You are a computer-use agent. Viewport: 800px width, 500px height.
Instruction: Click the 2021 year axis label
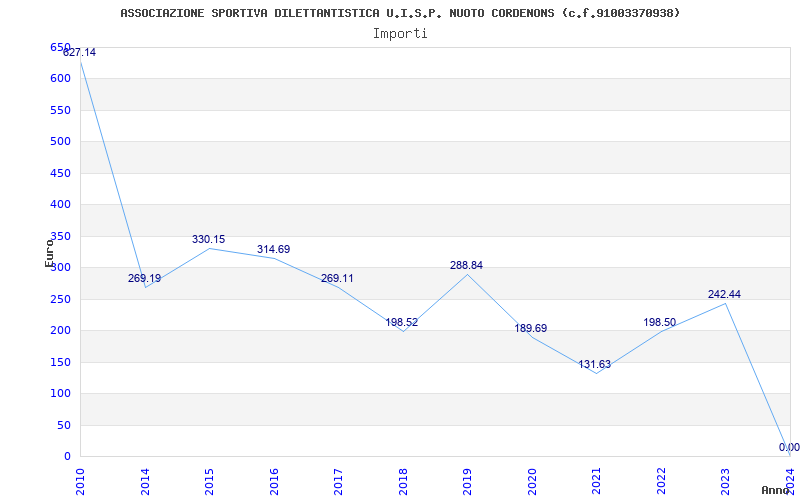[596, 481]
